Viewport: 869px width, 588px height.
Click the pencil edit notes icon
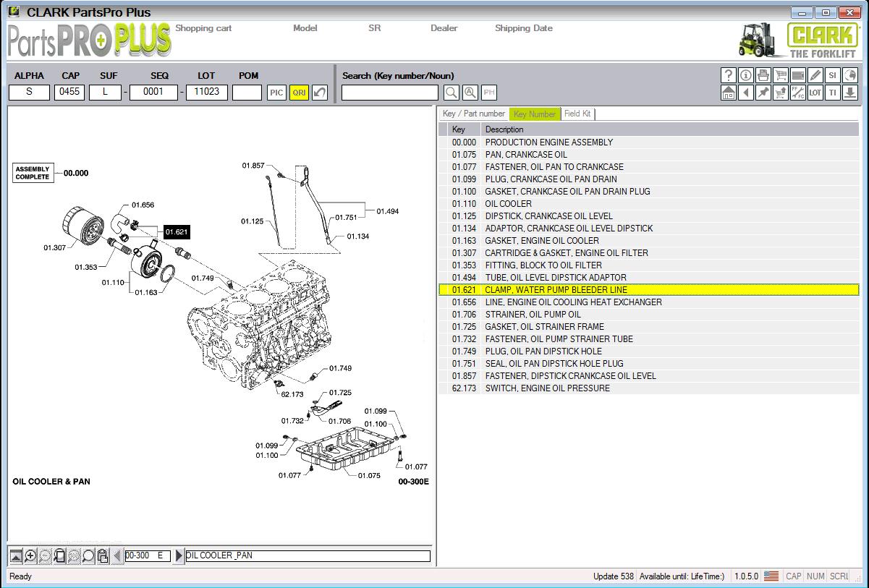click(x=815, y=75)
